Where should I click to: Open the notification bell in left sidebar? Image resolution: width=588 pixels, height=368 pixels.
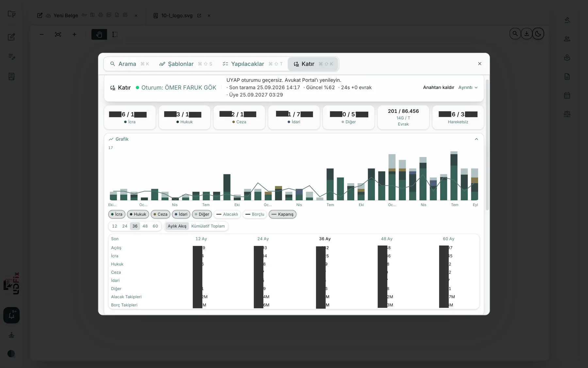coord(11,315)
